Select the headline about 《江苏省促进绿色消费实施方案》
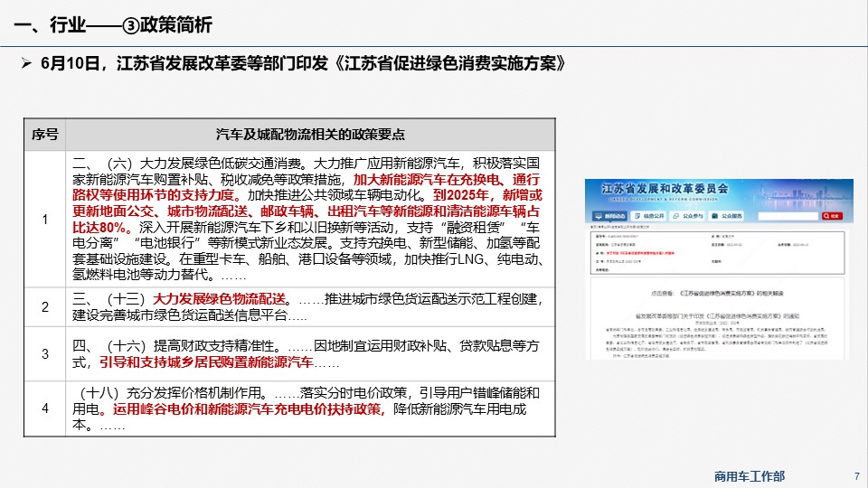 (x=304, y=63)
